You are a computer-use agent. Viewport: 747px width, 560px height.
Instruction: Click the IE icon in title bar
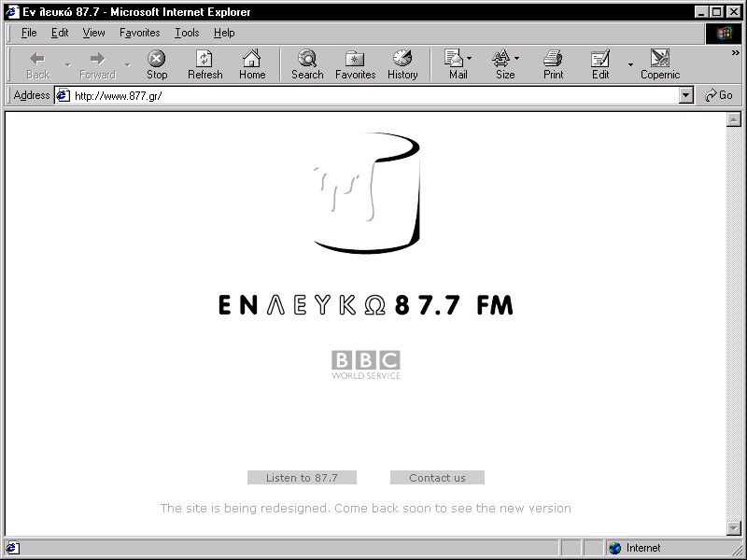(x=12, y=11)
